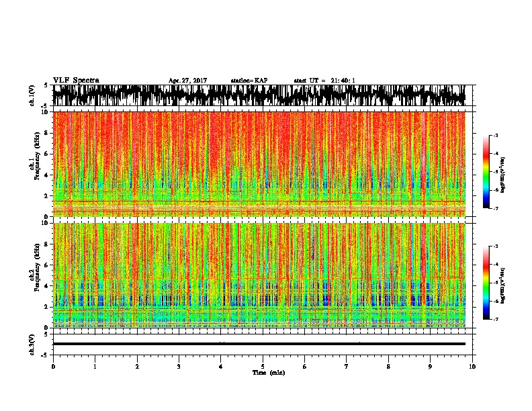The image size is (532, 411).
Task: Click ch.2 frequency-axis tick label "8"
Action: pyautogui.click(x=46, y=244)
